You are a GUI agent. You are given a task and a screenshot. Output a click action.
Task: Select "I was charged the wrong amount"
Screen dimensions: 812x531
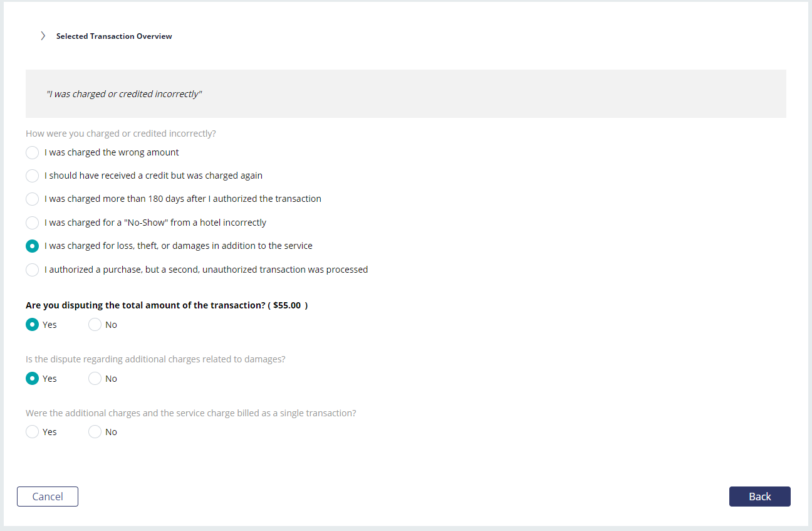tap(32, 152)
